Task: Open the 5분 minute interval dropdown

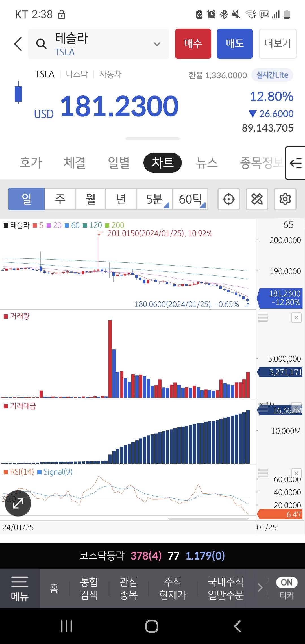Action: pos(154,199)
